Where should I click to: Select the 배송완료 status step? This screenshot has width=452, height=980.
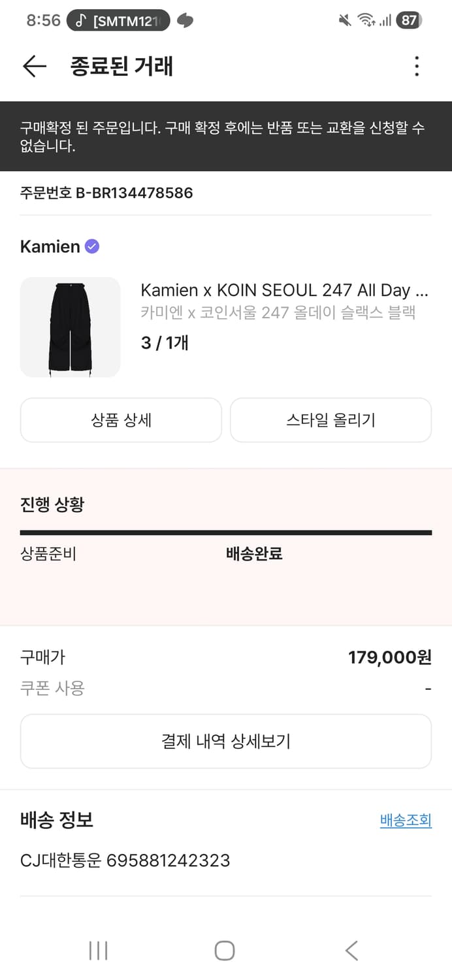253,553
